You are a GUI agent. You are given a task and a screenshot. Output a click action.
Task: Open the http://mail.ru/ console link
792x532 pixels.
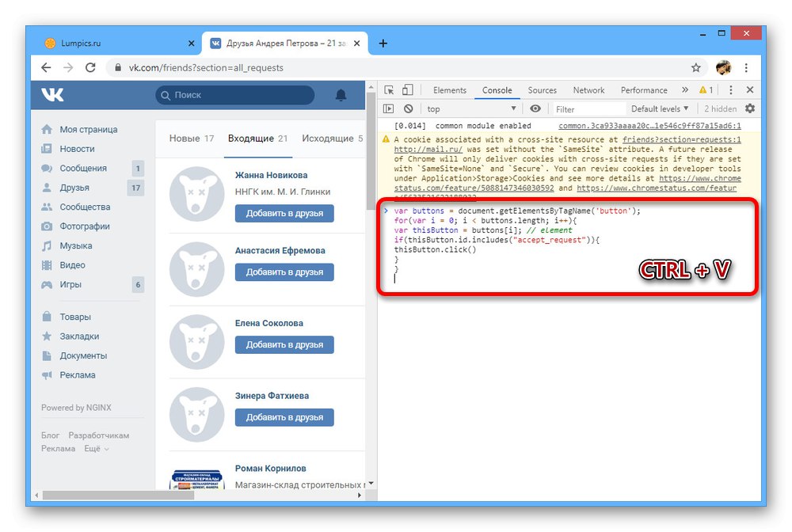coord(428,150)
